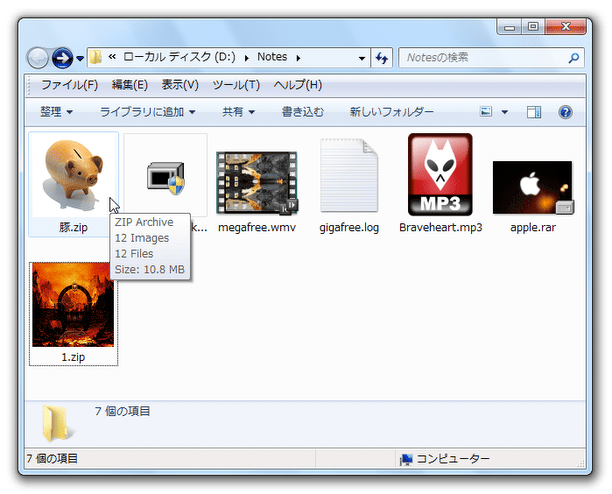Click the megafree.wmv file name
Screen dimensions: 612x494
257,227
